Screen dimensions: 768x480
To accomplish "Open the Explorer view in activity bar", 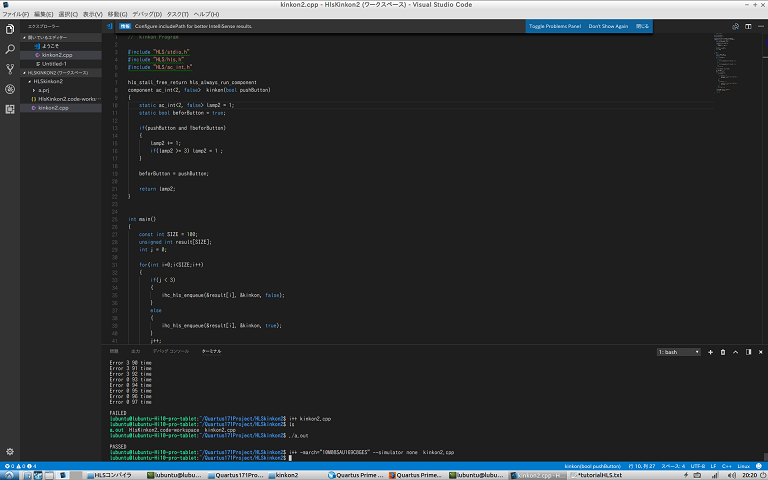I will [10, 29].
